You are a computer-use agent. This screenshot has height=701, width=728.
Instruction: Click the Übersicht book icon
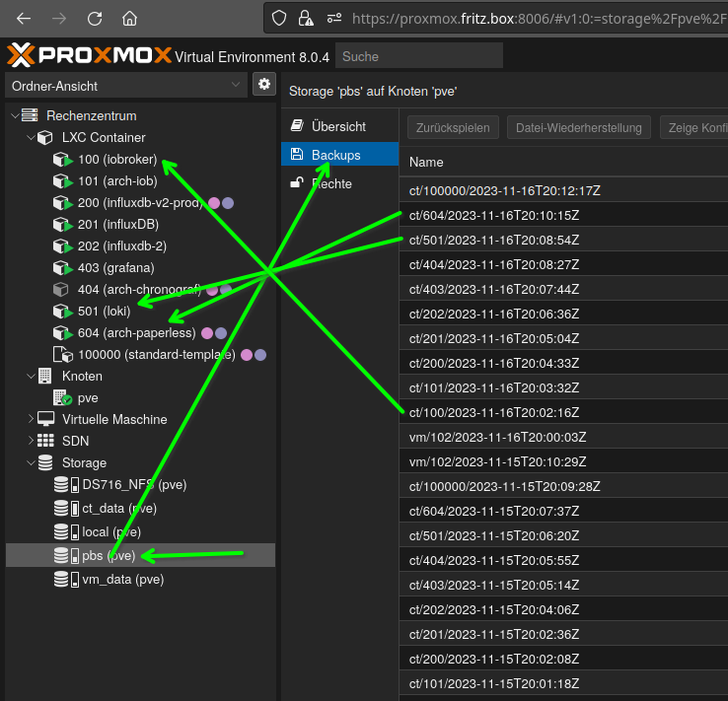point(297,126)
